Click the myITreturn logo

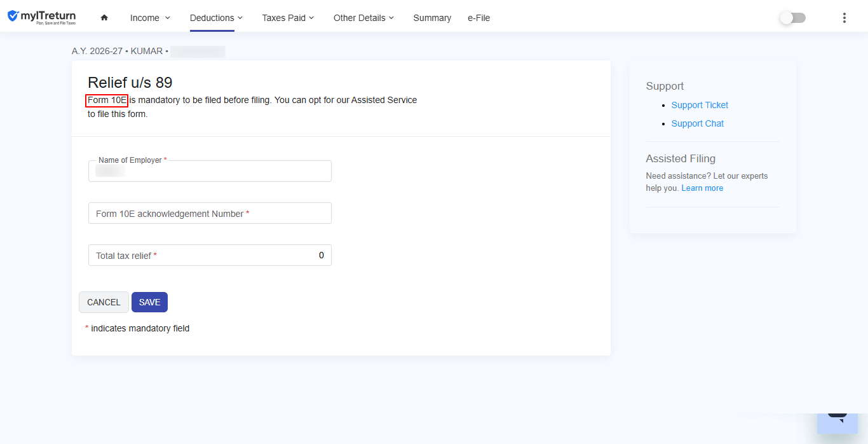click(41, 17)
